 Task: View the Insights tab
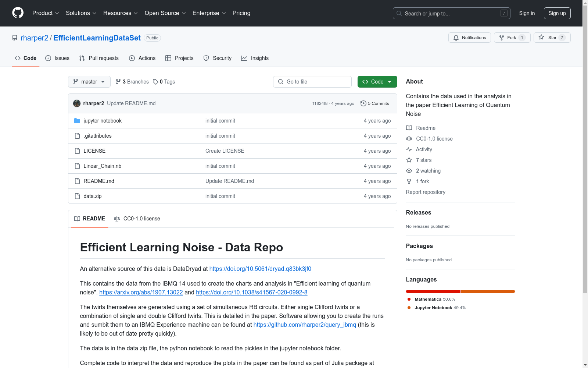pos(255,58)
